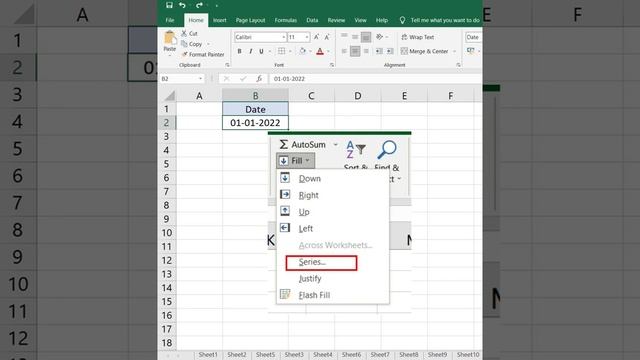Click the Fill Color paint bucket
Viewport: 640px width, 360px height.
click(302, 51)
